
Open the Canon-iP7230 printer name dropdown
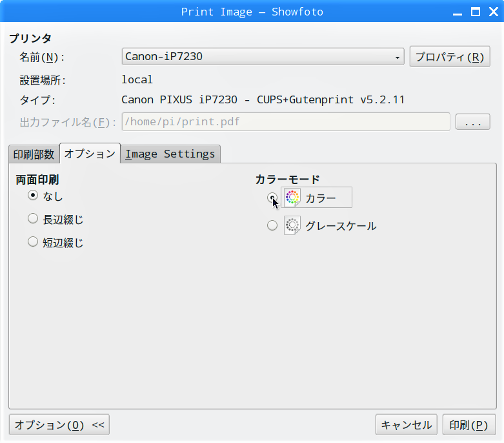click(x=263, y=57)
